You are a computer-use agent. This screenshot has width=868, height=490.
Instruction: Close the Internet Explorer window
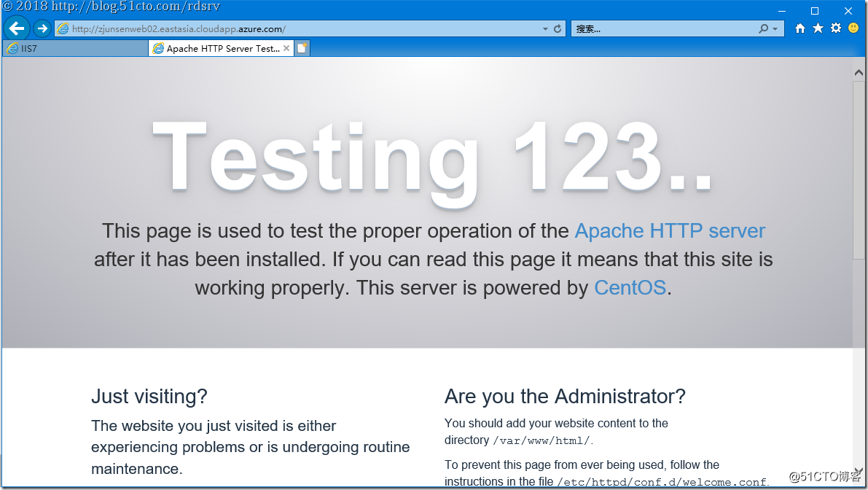848,10
